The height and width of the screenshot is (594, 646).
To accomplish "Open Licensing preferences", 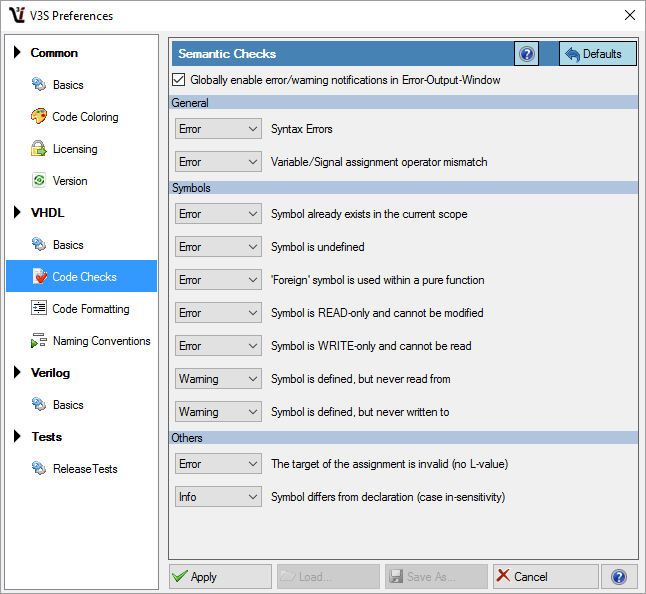I will point(82,149).
